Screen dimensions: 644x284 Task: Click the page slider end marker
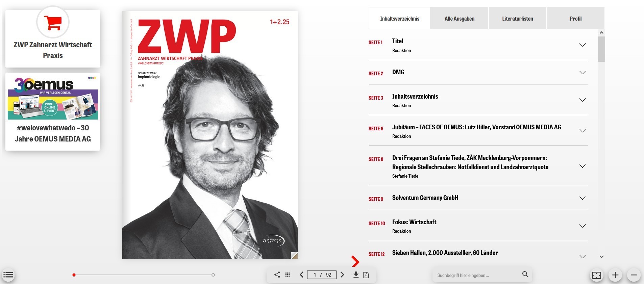(x=213, y=275)
